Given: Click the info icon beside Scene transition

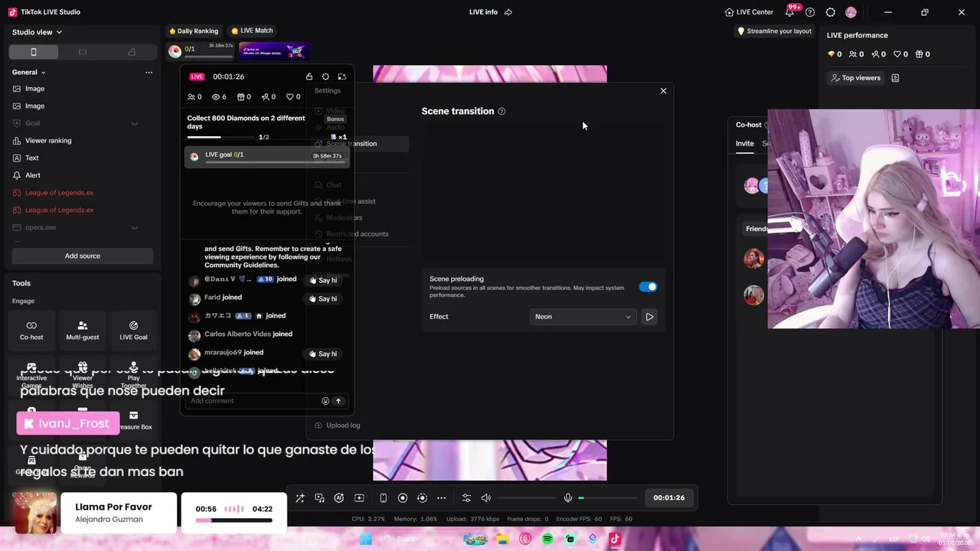Looking at the screenshot, I should tap(501, 112).
